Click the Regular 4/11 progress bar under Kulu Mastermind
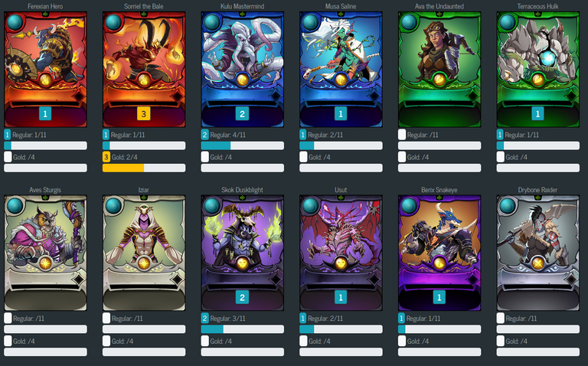Screen dimensions: 588x366 click(242, 145)
